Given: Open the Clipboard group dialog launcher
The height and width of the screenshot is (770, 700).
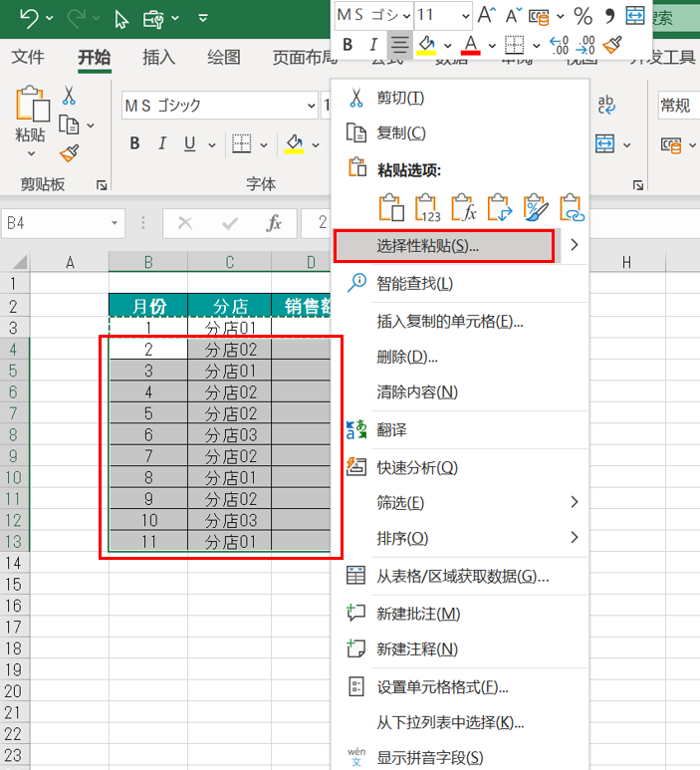Looking at the screenshot, I should coord(102,185).
